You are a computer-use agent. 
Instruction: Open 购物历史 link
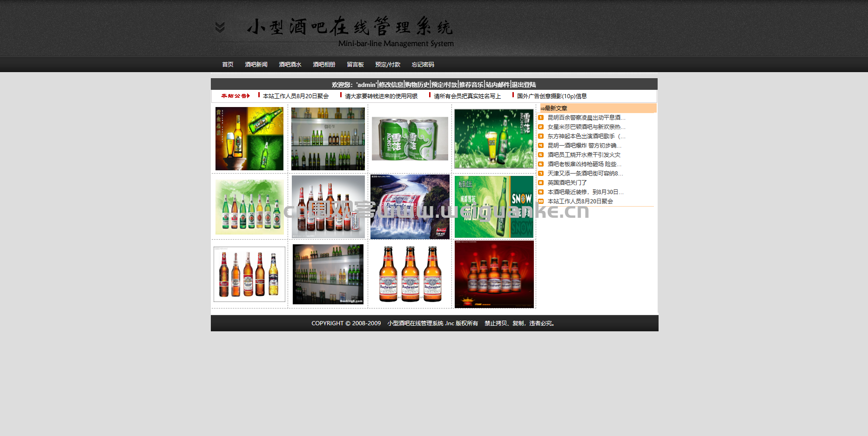(417, 85)
